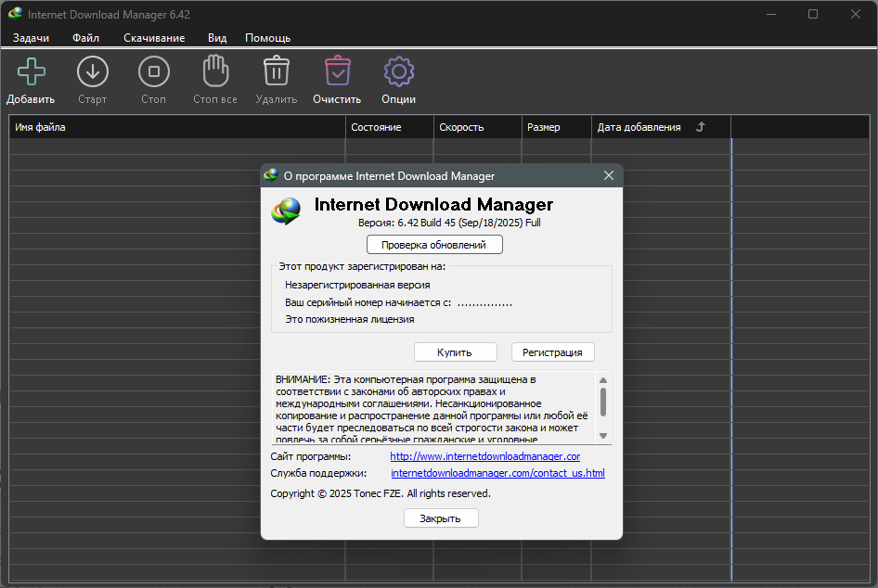Viewport: 878px width, 588px height.
Task: Open the Помощь menu
Action: pyautogui.click(x=267, y=38)
